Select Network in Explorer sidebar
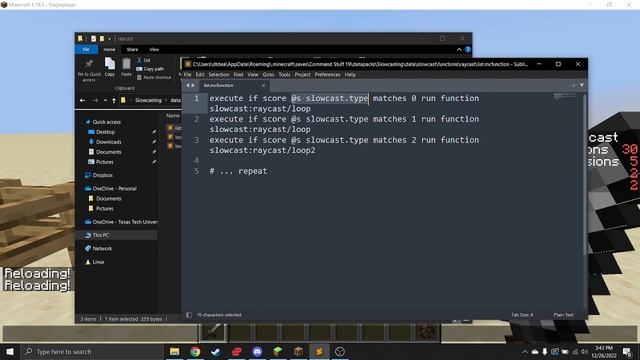 click(102, 248)
